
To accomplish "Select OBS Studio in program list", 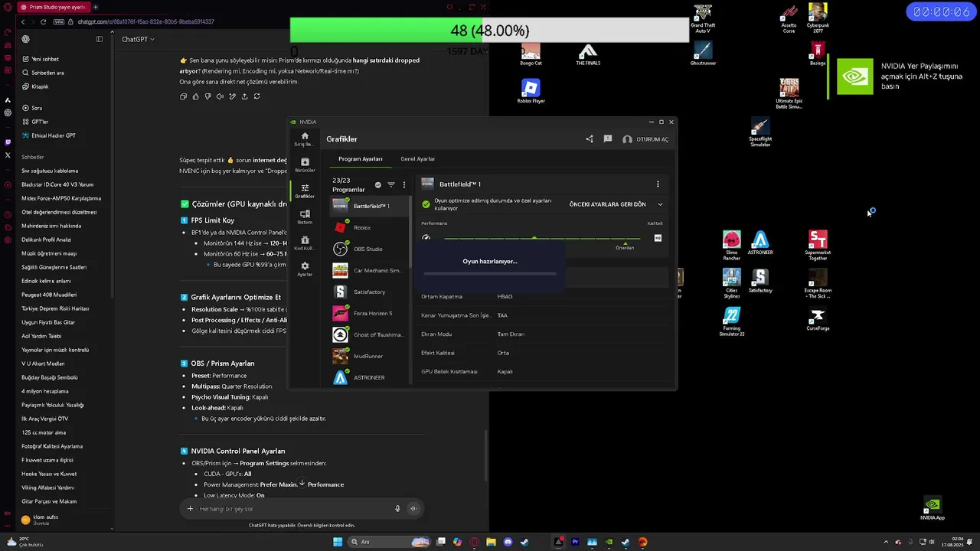I will point(370,249).
